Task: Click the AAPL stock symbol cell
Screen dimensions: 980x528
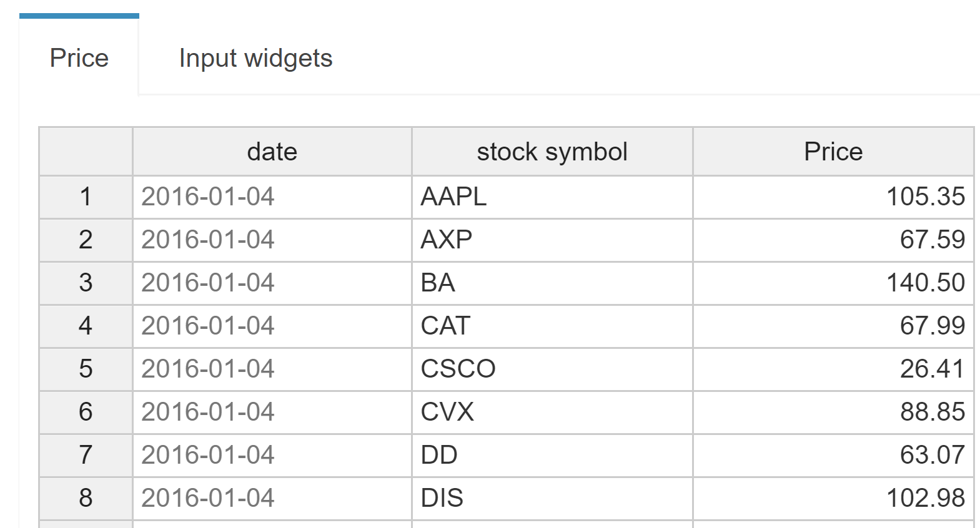Action: tap(552, 197)
